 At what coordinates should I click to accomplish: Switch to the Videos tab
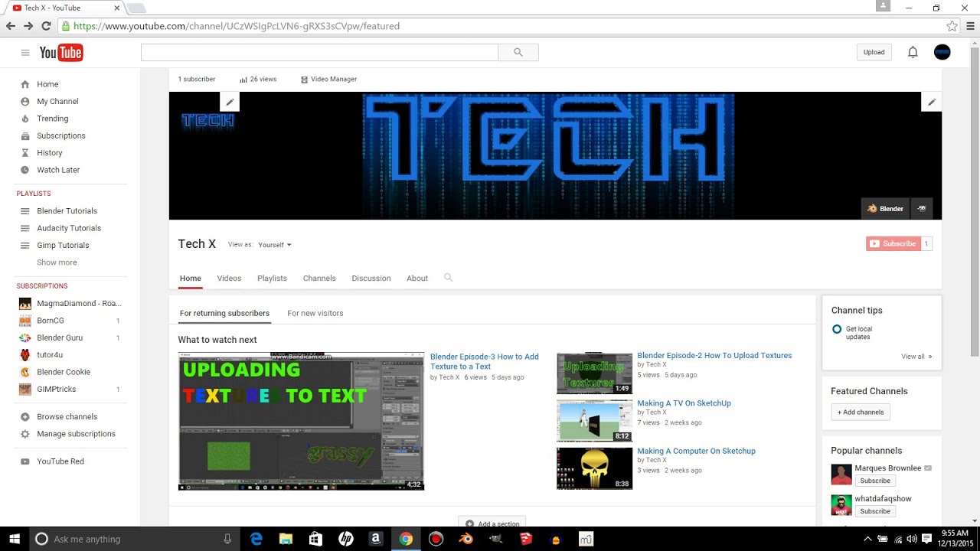tap(229, 279)
